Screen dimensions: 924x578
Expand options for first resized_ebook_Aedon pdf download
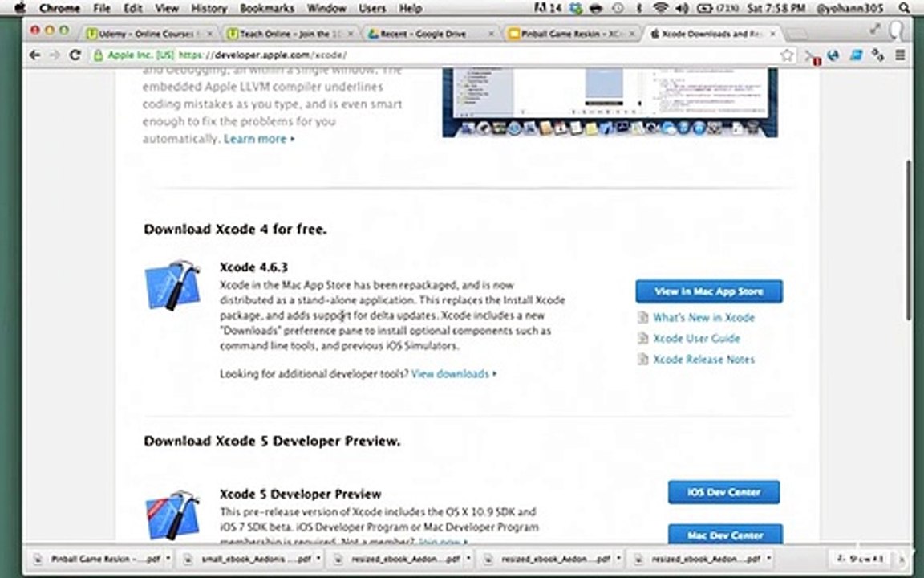click(x=468, y=558)
